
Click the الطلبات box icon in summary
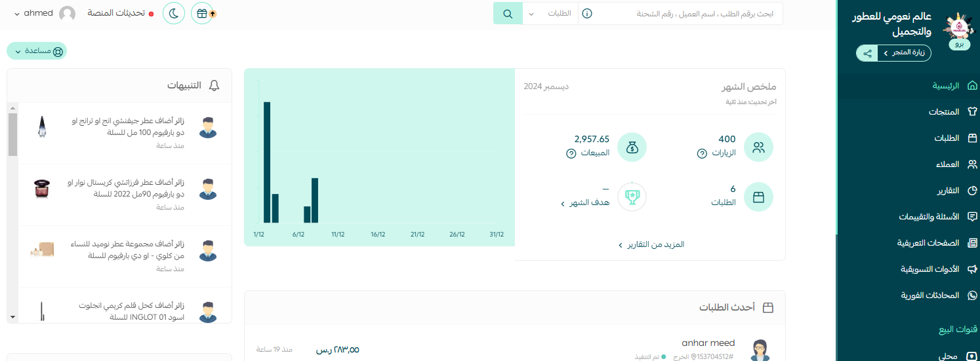pyautogui.click(x=759, y=197)
